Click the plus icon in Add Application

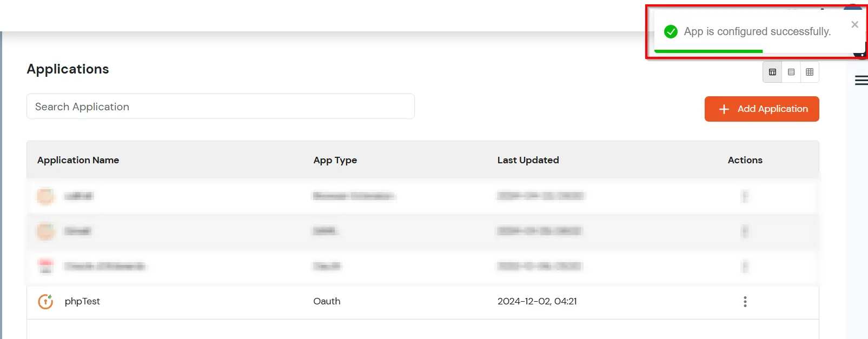click(x=724, y=109)
